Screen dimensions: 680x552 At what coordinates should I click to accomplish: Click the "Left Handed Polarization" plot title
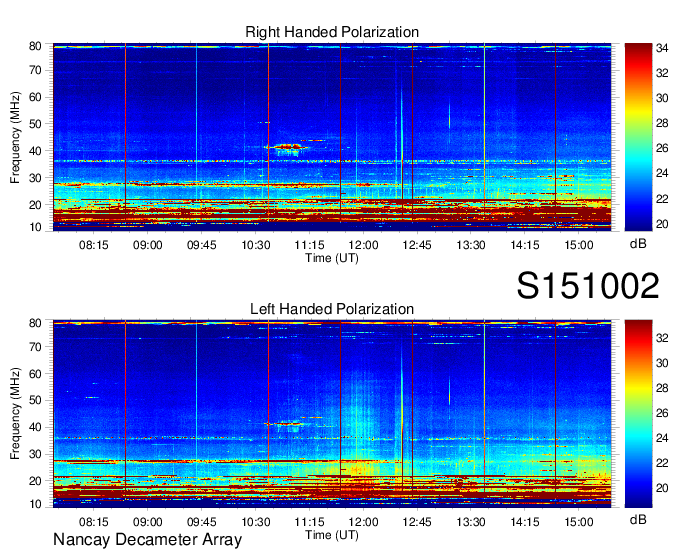pos(332,309)
